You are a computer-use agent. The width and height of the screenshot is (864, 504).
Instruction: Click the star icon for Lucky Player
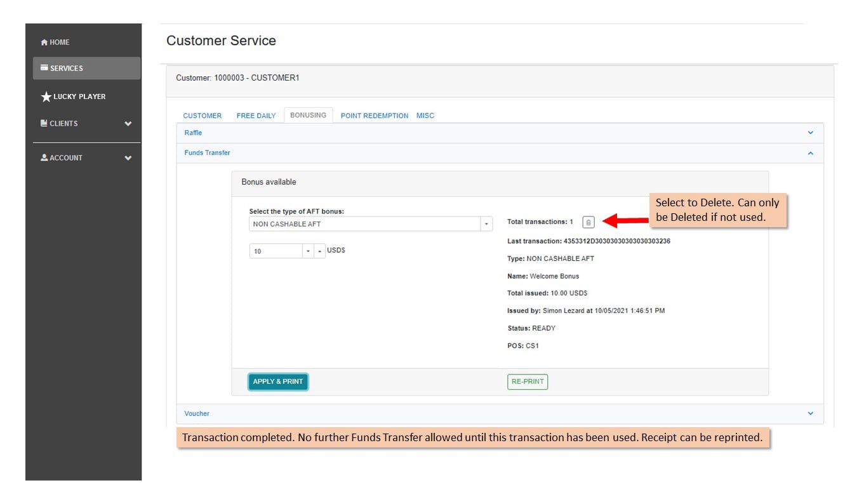click(x=46, y=97)
